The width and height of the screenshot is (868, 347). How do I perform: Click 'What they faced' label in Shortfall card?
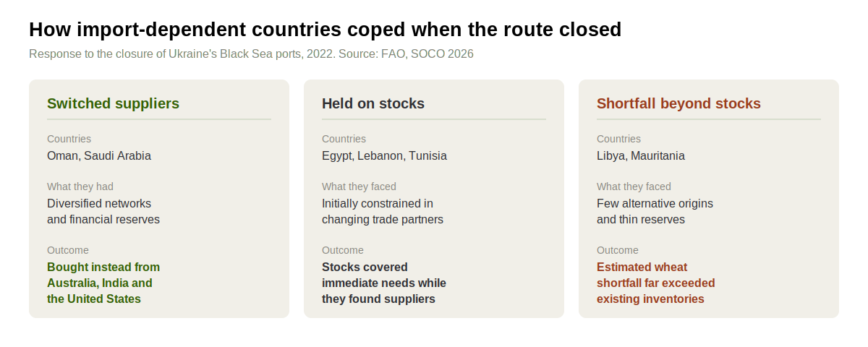tap(634, 187)
